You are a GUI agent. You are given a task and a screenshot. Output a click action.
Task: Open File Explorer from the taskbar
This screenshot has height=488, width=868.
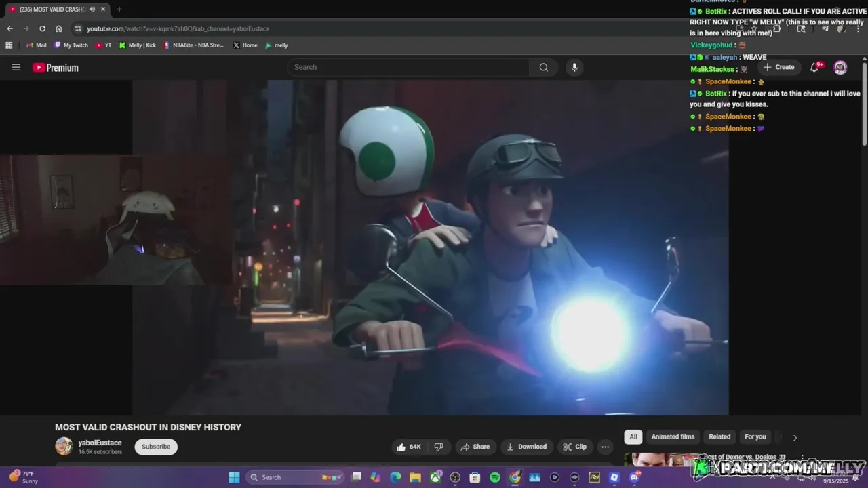[x=415, y=477]
